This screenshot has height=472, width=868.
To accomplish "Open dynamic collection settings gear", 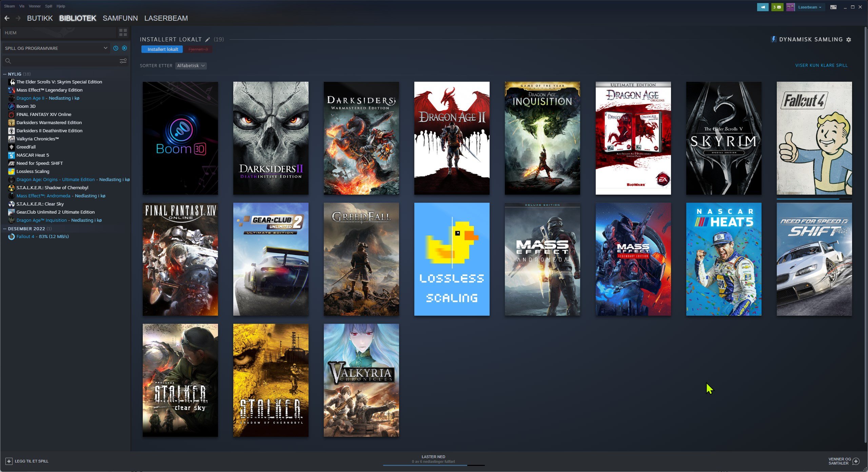I will point(849,40).
